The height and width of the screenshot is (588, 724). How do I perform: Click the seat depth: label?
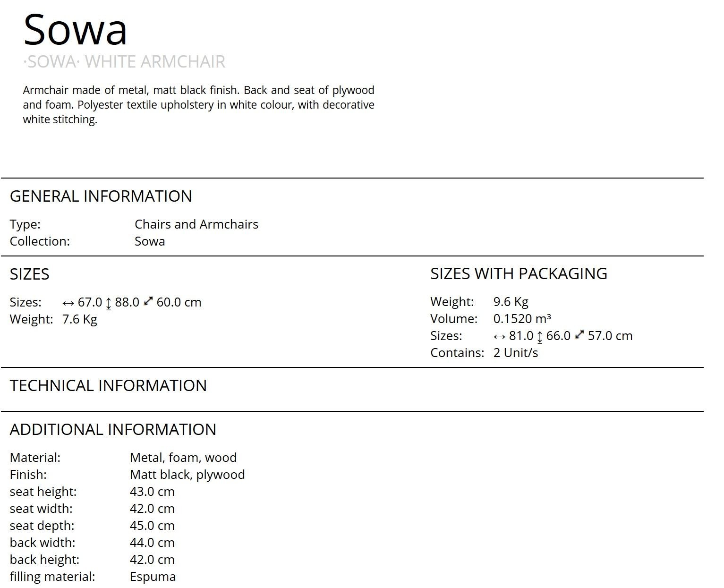point(42,526)
